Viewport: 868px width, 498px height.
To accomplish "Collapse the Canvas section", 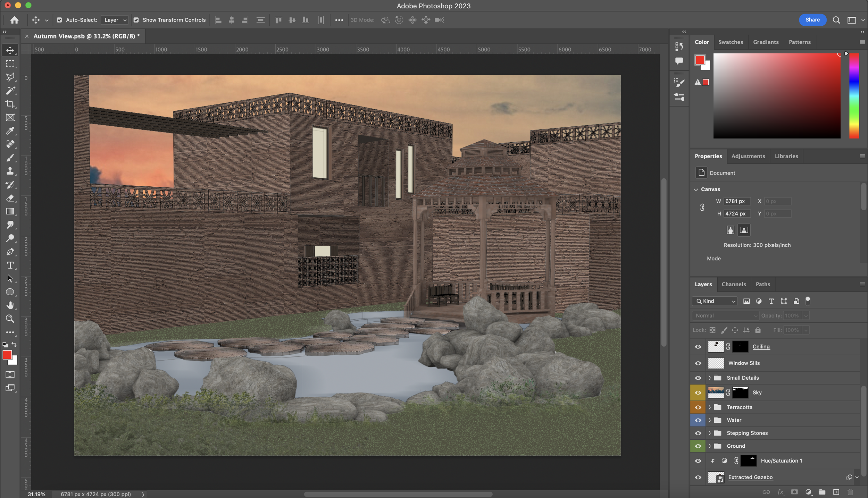I will point(696,189).
